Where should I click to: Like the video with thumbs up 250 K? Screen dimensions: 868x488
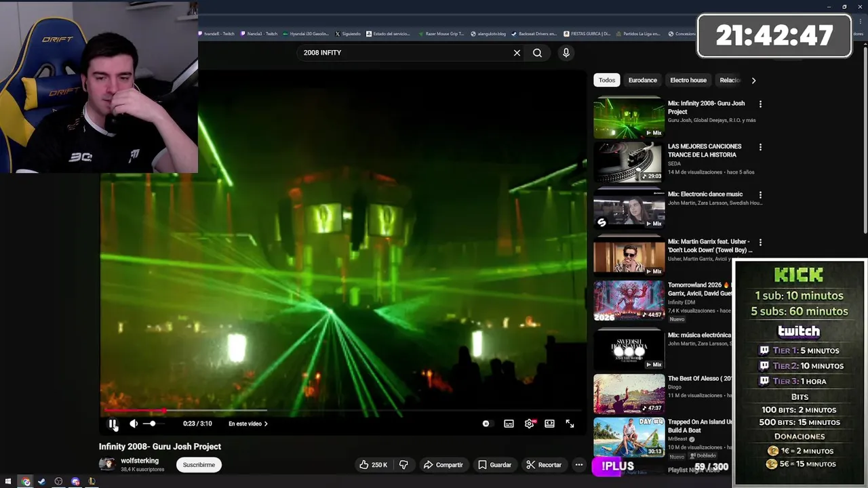[x=374, y=465]
